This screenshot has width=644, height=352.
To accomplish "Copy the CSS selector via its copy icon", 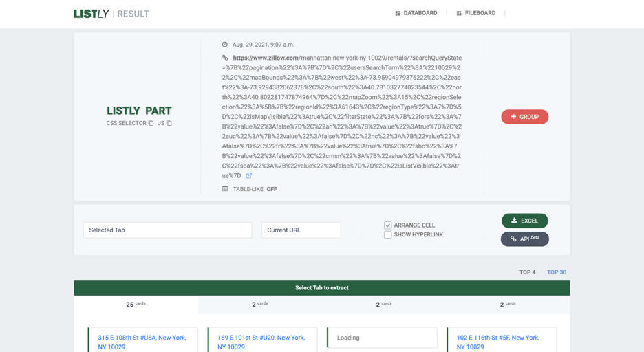I will click(x=151, y=123).
